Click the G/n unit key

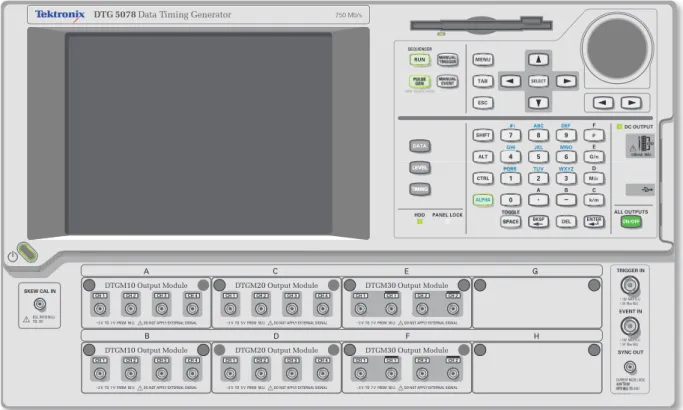(594, 157)
